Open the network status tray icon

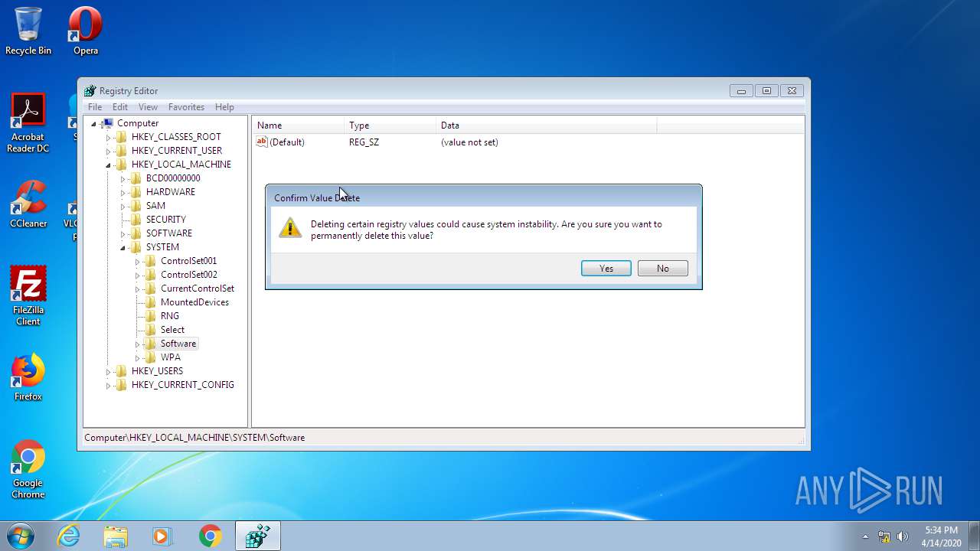point(884,536)
